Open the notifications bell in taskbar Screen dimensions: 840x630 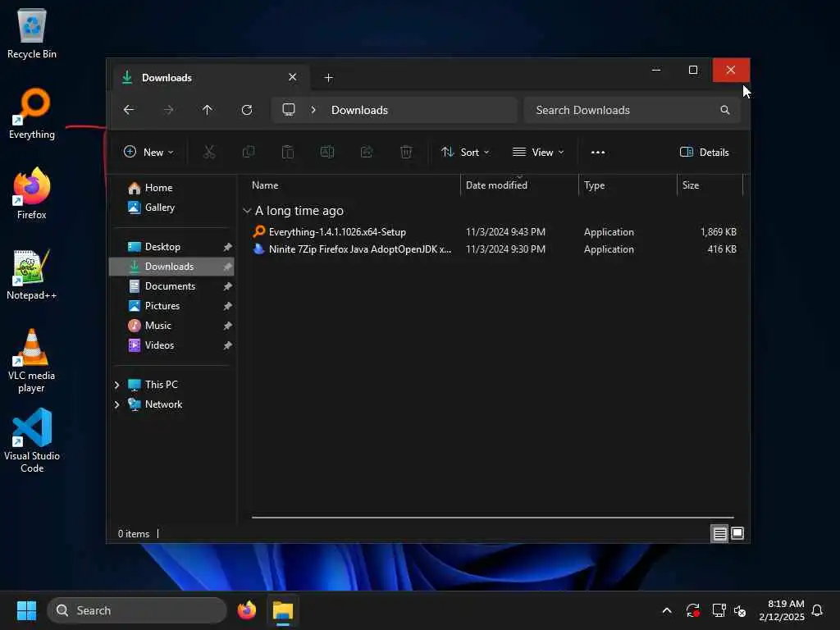click(x=817, y=610)
